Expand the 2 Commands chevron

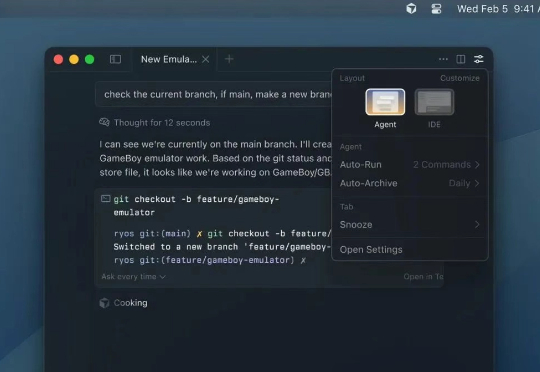477,165
